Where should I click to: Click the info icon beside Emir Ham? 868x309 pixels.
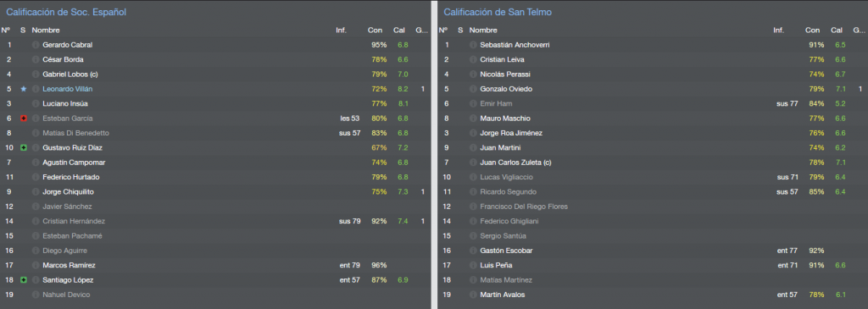(473, 103)
